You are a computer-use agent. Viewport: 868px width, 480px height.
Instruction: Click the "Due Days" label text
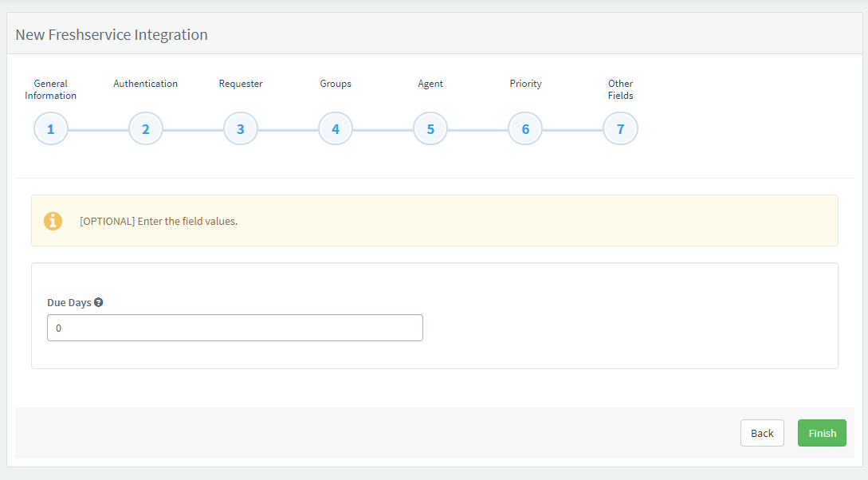[x=69, y=302]
